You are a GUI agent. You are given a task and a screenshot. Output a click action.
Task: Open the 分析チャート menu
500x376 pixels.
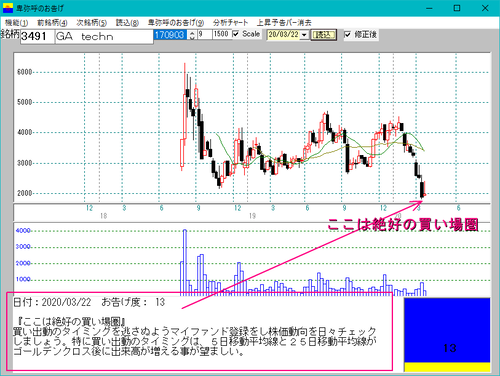230,23
